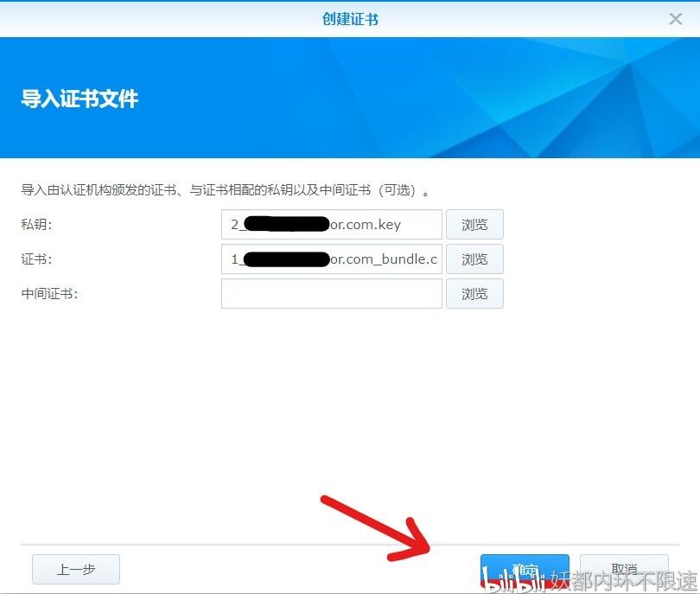Go back with the 上一步 button
Image resolution: width=700 pixels, height=594 pixels.
click(76, 569)
